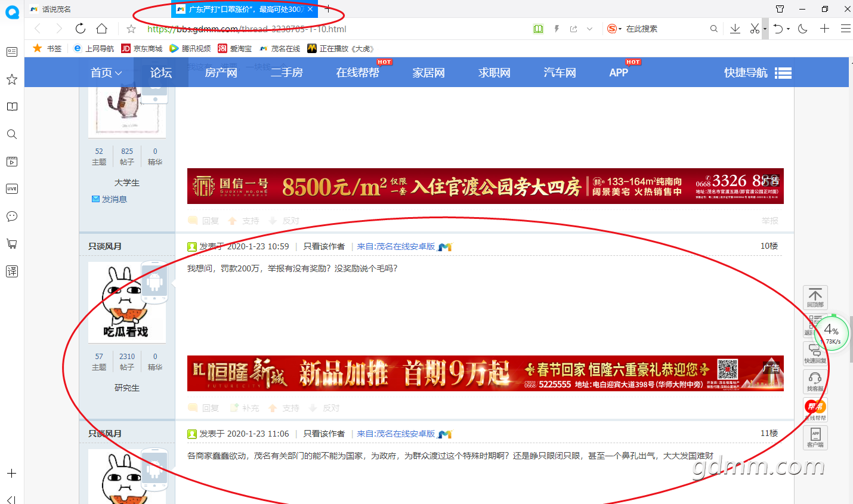This screenshot has width=853, height=504.
Task: Open the shopping cart sidebar icon
Action: coord(12,244)
